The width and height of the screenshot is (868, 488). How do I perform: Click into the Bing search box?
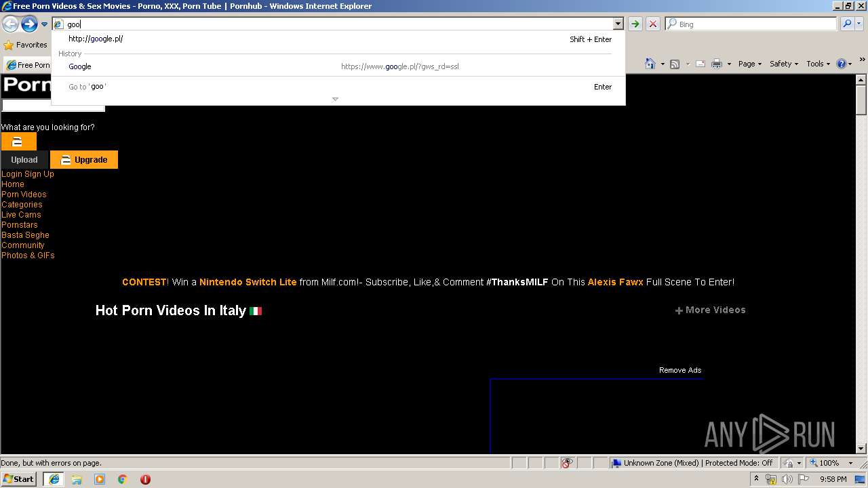751,24
